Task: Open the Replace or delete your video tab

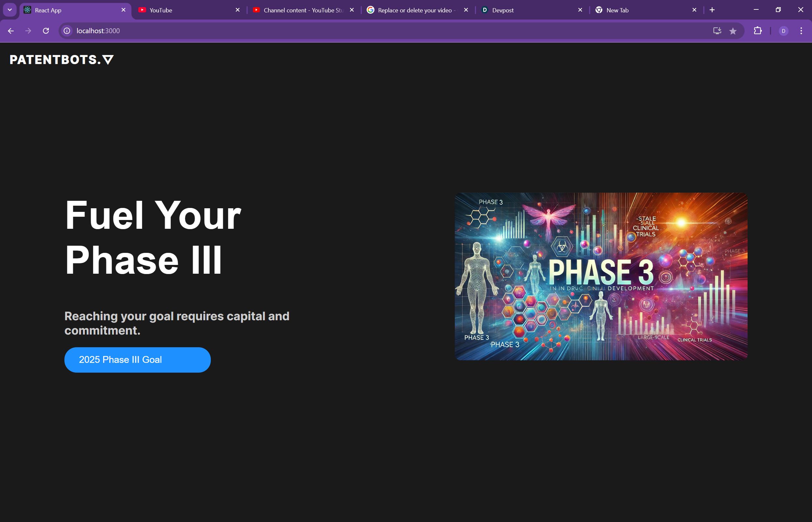Action: tap(413, 10)
